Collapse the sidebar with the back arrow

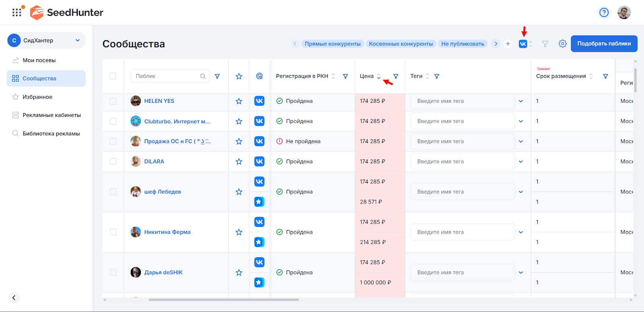[x=14, y=297]
